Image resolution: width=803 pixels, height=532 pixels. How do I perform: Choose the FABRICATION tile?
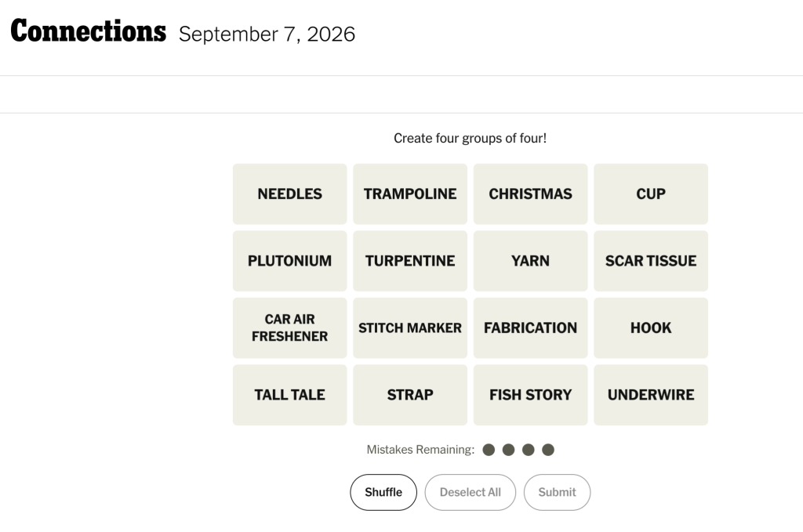pos(531,328)
